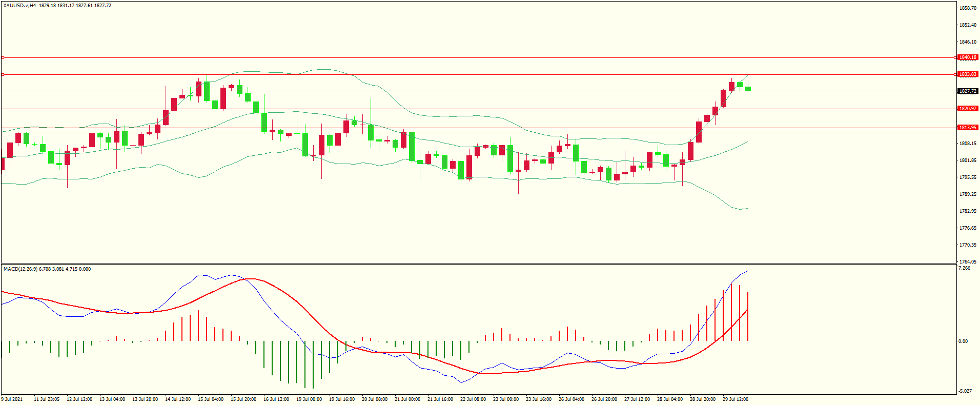Click the current price label 1827.72
This screenshot has height=405, width=980.
click(x=968, y=91)
